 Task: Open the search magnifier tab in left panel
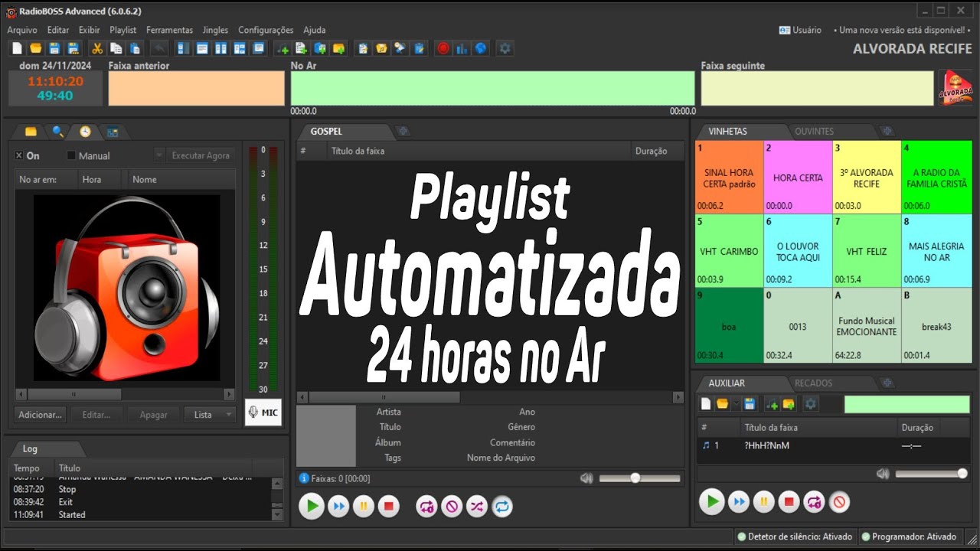pos(57,132)
